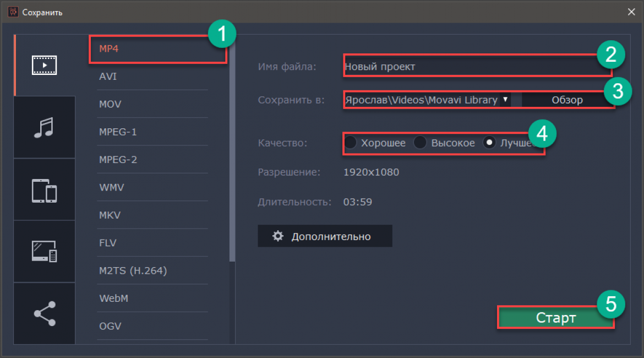Select Хорошее quality radio button
The height and width of the screenshot is (358, 644).
click(351, 143)
